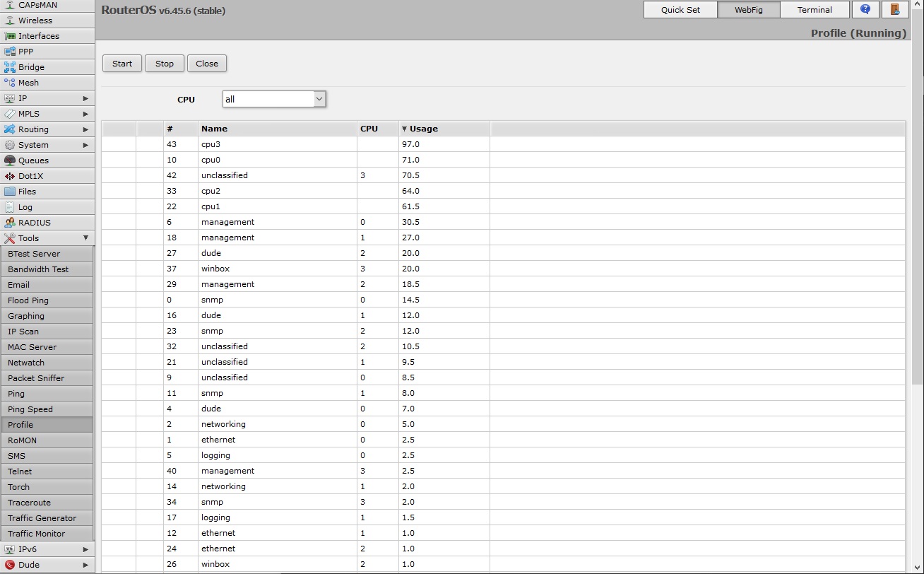This screenshot has width=924, height=574.
Task: Click the Dot1X icon
Action: click(10, 176)
